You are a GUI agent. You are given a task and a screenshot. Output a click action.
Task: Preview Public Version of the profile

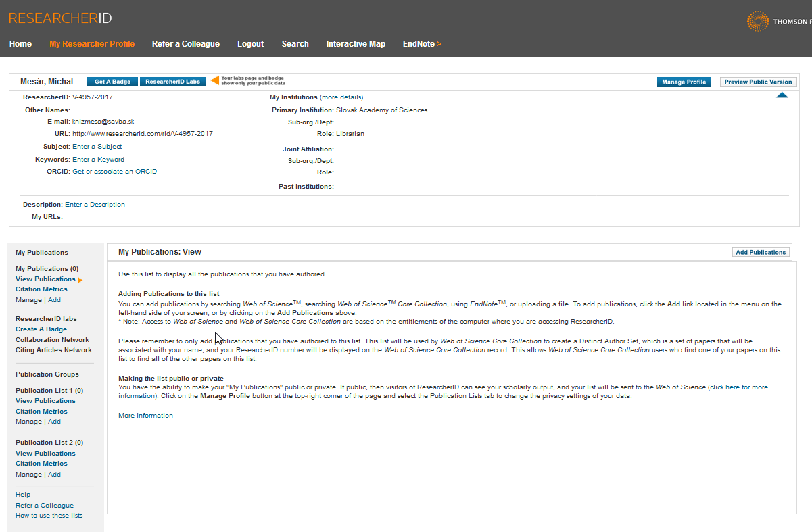click(x=758, y=82)
